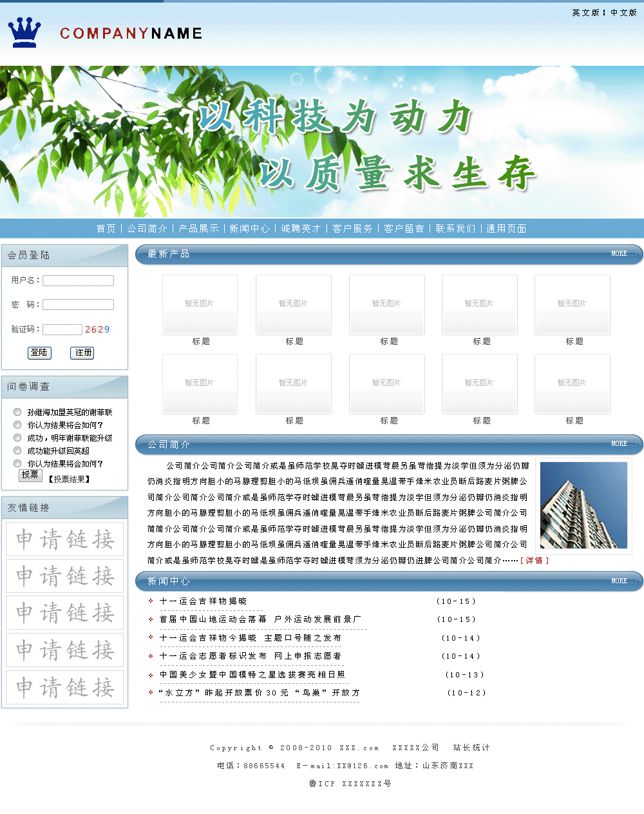
Task: Select radio option 孙继海加盟英冠的谢菲联
Action: (17, 412)
